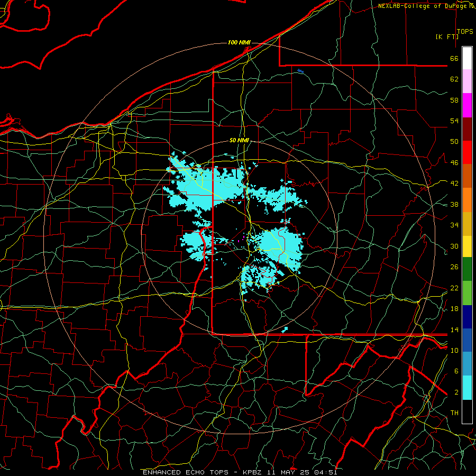Click the small blue echo near the top
Viewport: 476px width, 476px height.
click(x=300, y=71)
